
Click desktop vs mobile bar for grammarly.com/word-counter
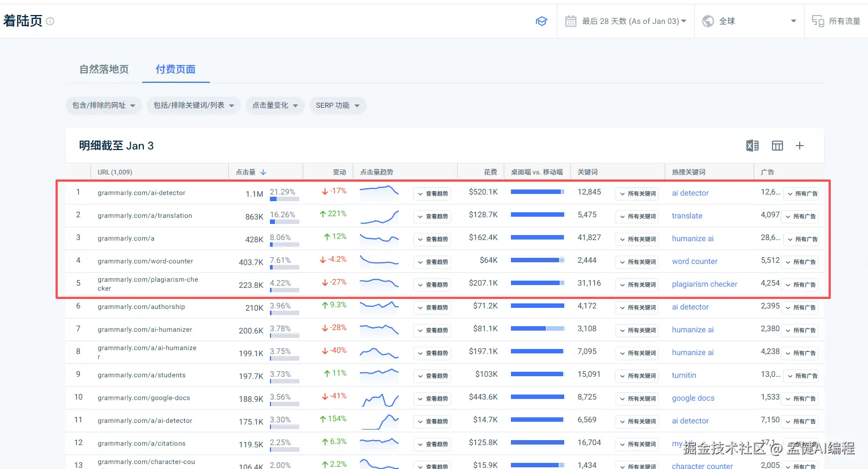(x=537, y=260)
